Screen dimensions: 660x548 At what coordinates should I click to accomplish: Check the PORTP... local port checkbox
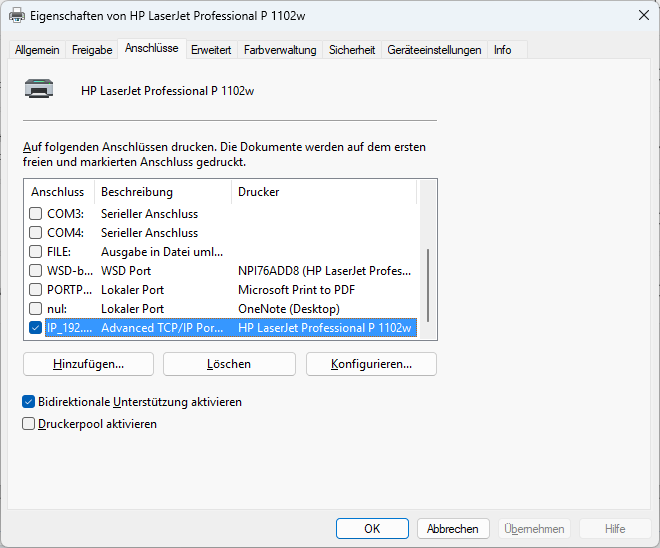point(35,290)
